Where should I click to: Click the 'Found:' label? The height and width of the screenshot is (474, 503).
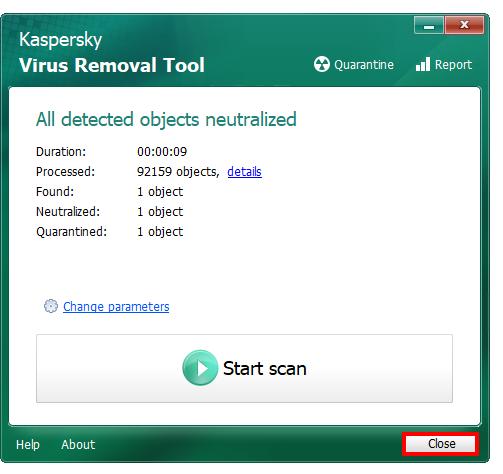(x=55, y=192)
